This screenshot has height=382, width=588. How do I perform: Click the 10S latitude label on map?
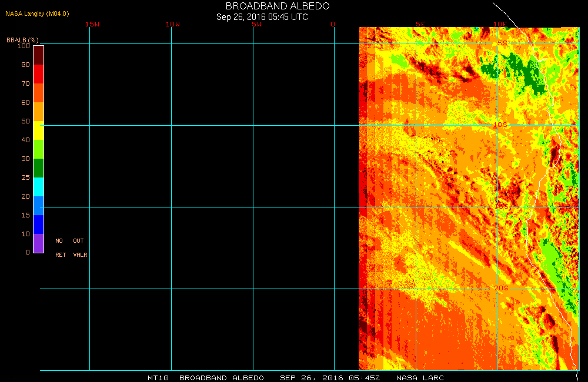[500, 125]
